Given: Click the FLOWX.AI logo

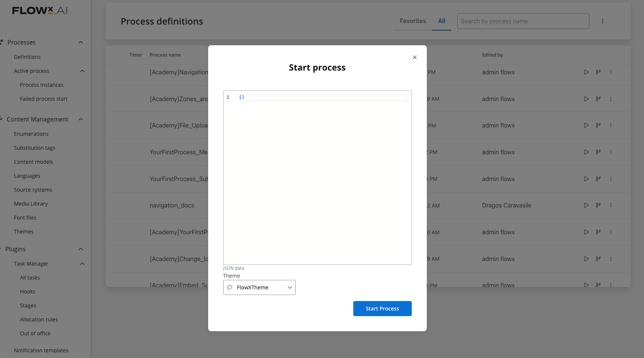Looking at the screenshot, I should click(40, 11).
